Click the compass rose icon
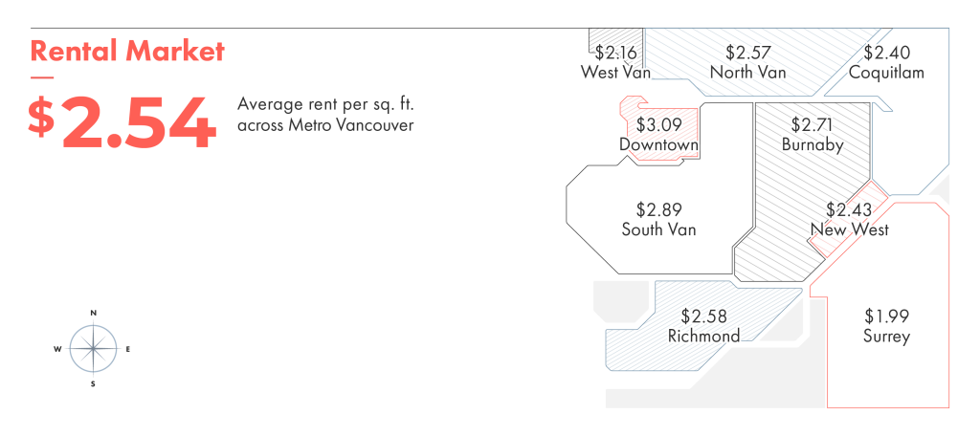980x436 pixels. click(93, 348)
